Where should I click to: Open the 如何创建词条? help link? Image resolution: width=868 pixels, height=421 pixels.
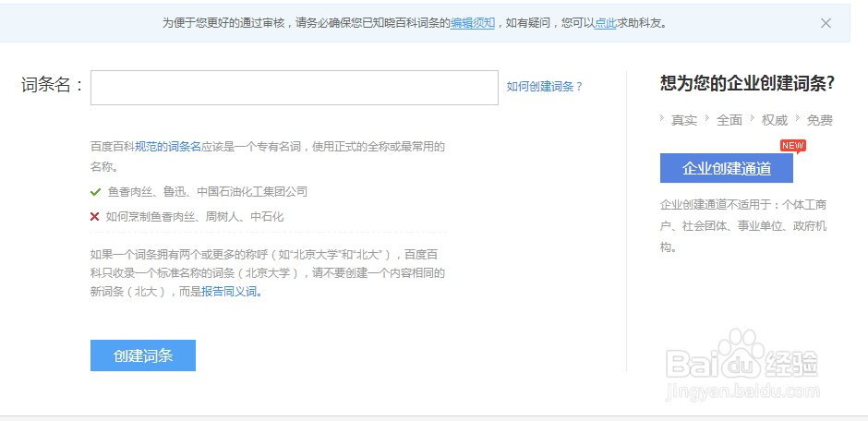tap(545, 86)
